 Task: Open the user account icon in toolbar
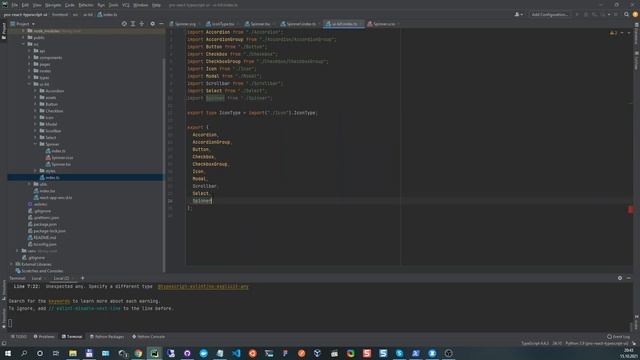(x=518, y=14)
